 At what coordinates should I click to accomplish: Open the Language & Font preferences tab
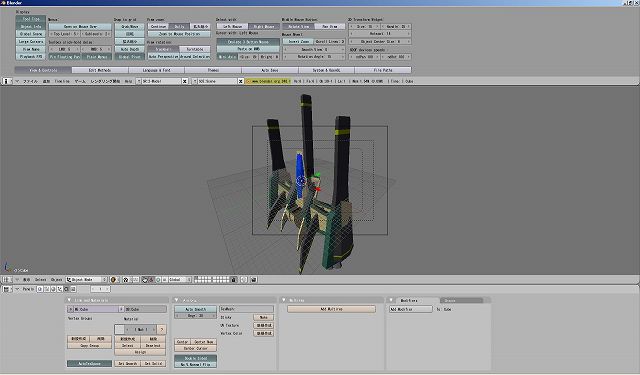[x=157, y=70]
